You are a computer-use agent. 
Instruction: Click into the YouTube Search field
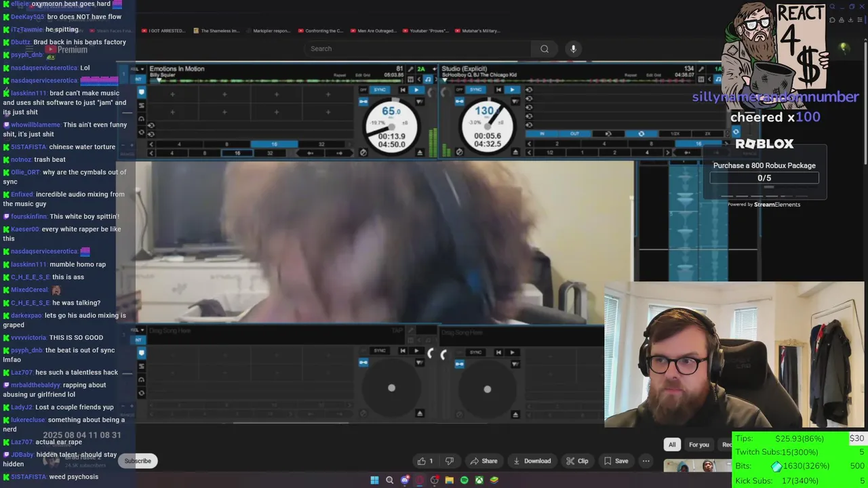418,49
